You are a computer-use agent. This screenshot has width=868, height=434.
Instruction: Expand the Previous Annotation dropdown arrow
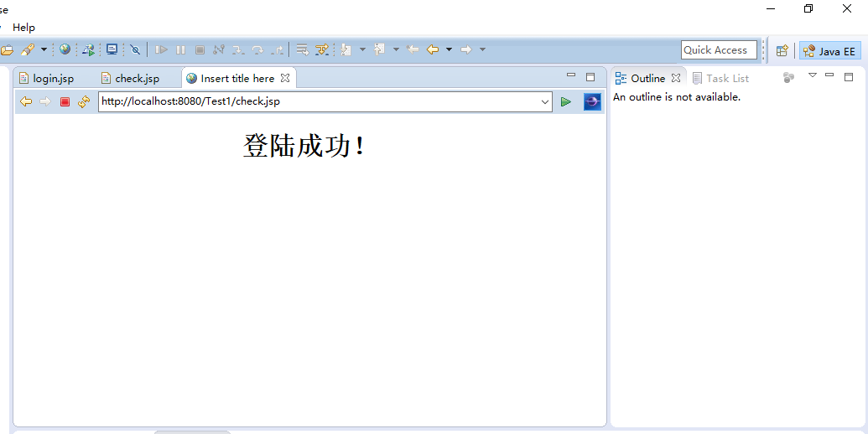[396, 49]
